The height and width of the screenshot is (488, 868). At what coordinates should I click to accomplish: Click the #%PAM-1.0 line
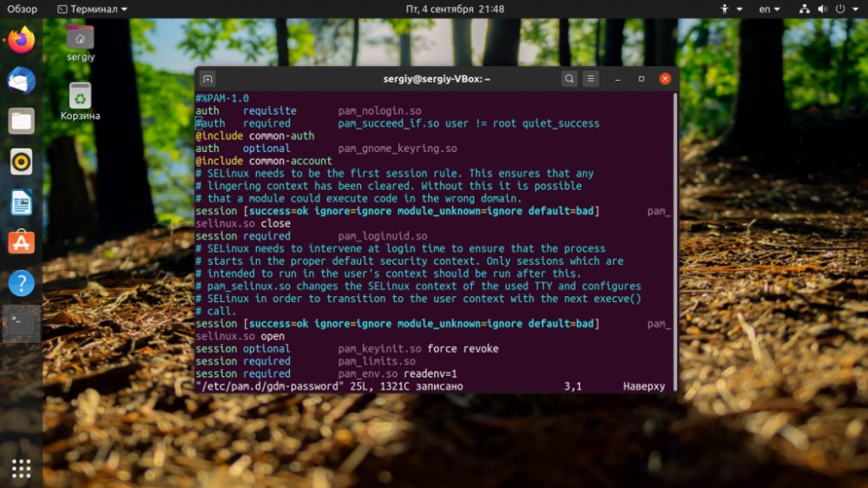tap(222, 98)
